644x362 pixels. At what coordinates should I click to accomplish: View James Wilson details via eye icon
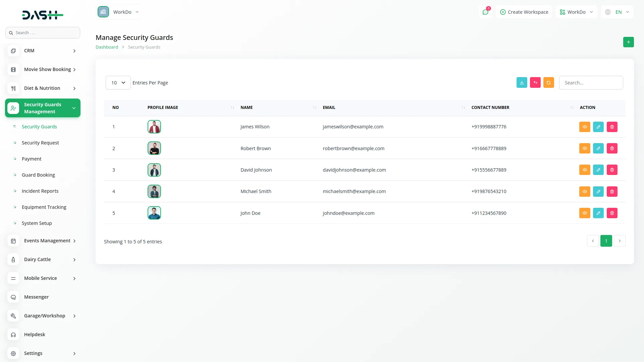[584, 127]
